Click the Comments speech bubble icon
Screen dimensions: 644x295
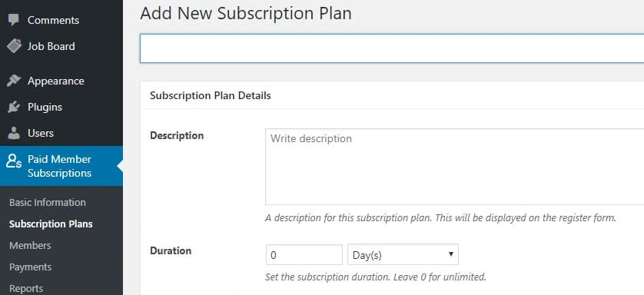14,20
